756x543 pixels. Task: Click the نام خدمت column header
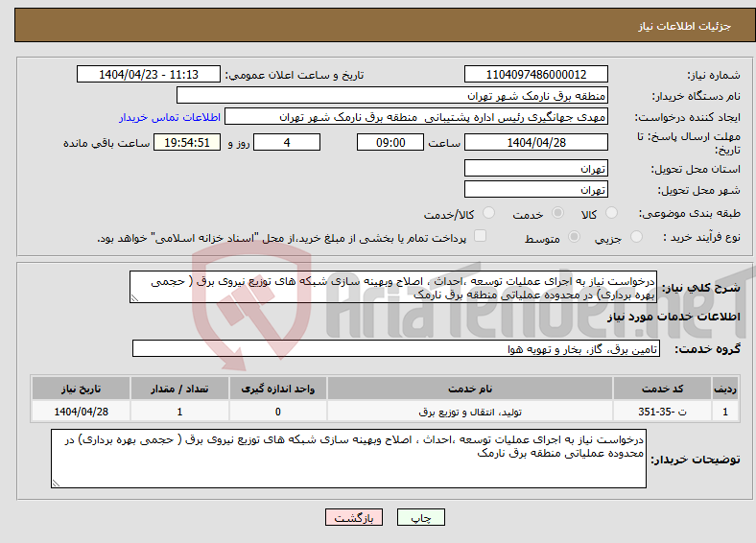point(470,389)
